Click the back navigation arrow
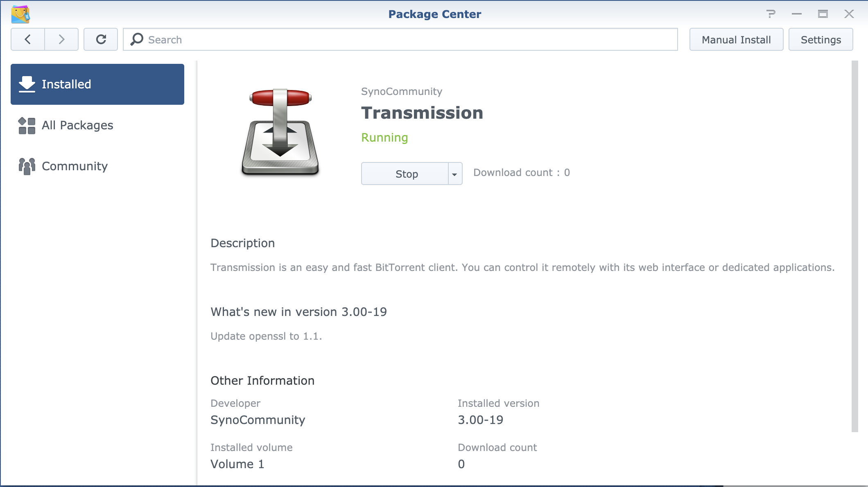Viewport: 868px width, 487px height. 28,39
